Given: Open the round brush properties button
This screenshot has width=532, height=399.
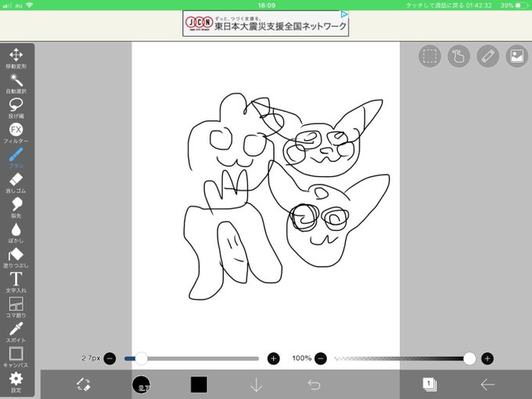Looking at the screenshot, I should point(141,384).
